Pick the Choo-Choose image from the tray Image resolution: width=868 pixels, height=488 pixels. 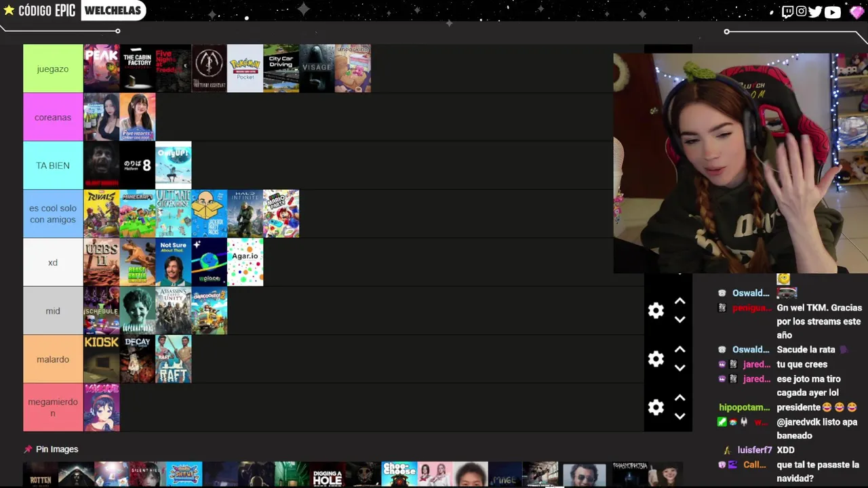tap(399, 474)
